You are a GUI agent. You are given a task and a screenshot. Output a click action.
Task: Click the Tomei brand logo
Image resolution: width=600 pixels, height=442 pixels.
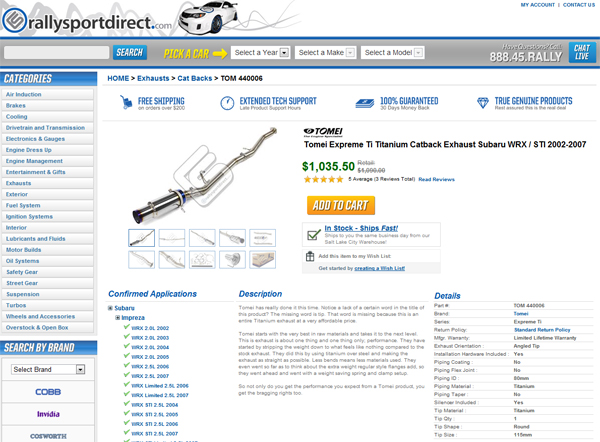[x=323, y=132]
